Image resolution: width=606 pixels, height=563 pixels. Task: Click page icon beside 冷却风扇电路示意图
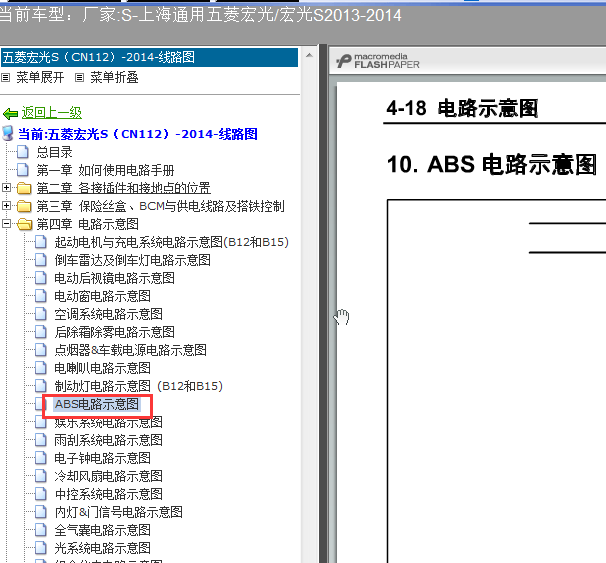pyautogui.click(x=41, y=476)
